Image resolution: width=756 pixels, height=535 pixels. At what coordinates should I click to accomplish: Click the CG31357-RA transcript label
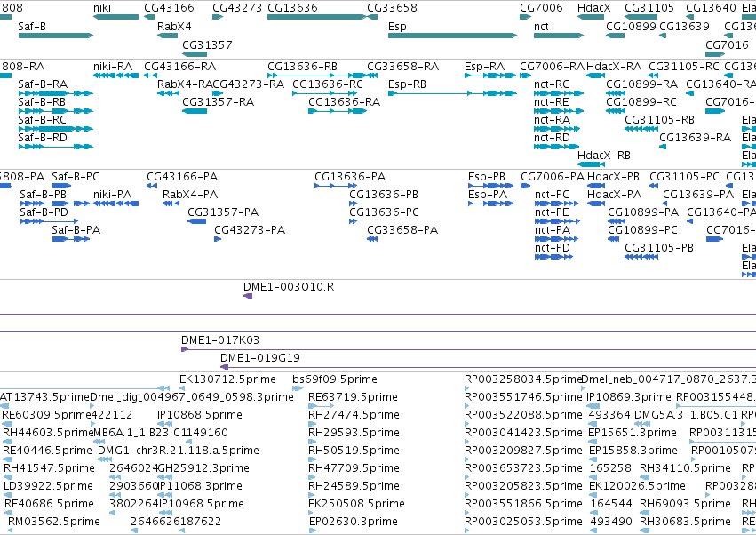coord(218,102)
